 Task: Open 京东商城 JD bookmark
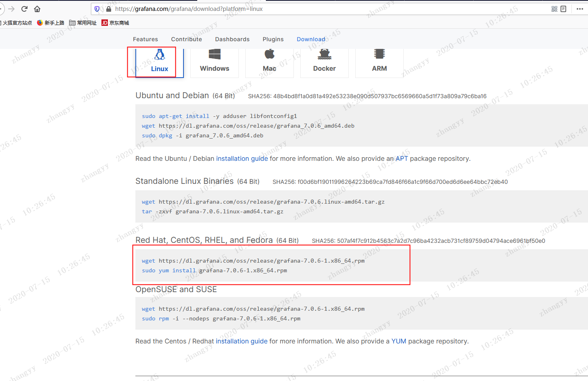pos(115,23)
